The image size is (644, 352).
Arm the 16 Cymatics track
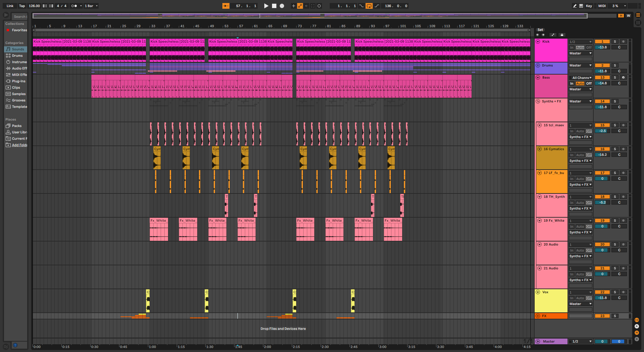pyautogui.click(x=623, y=149)
